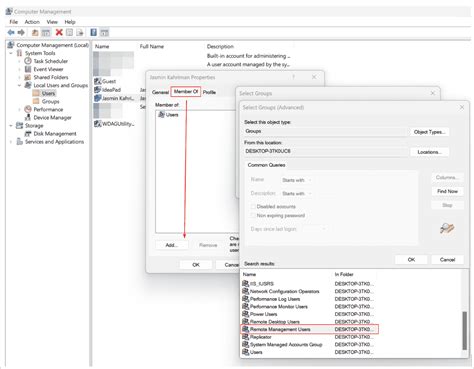
Task: Select Shared Folders in the console tree
Action: (51, 77)
